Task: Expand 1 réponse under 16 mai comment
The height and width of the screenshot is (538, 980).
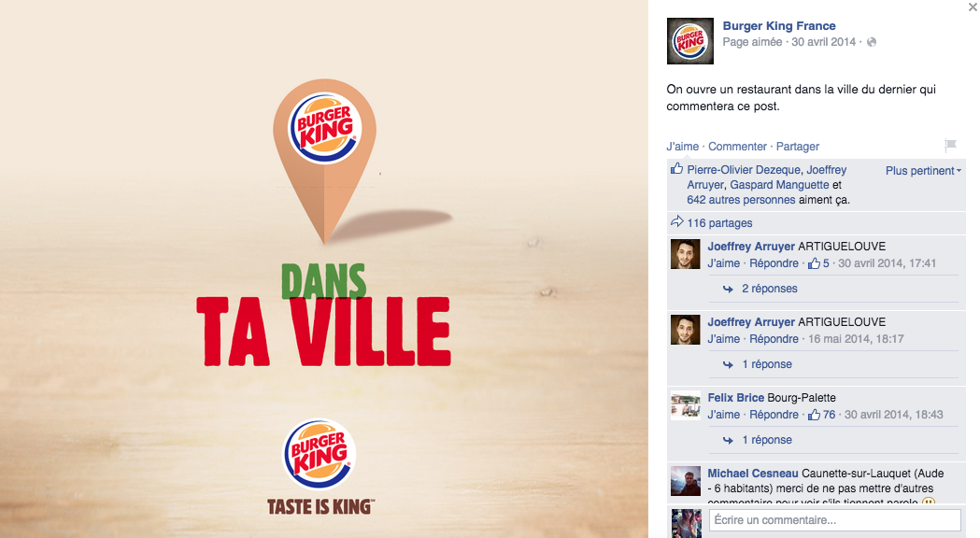Action: [x=767, y=363]
